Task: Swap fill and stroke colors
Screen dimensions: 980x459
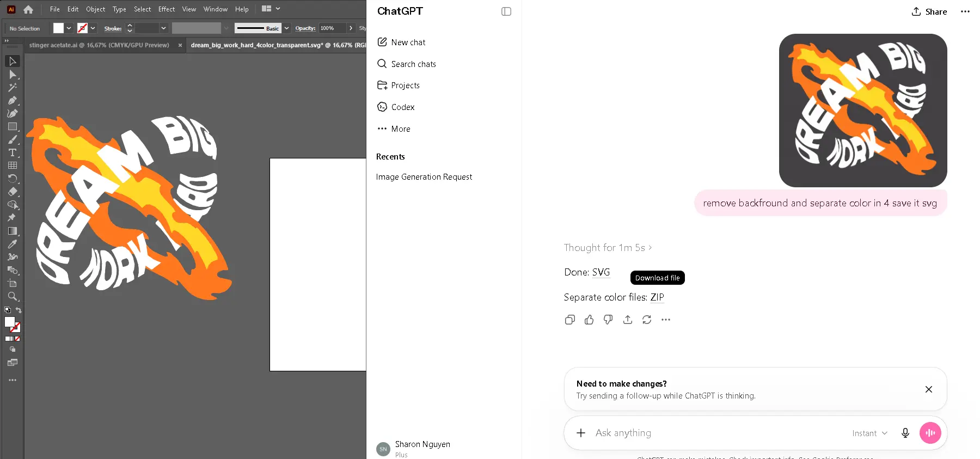Action: coord(19,310)
